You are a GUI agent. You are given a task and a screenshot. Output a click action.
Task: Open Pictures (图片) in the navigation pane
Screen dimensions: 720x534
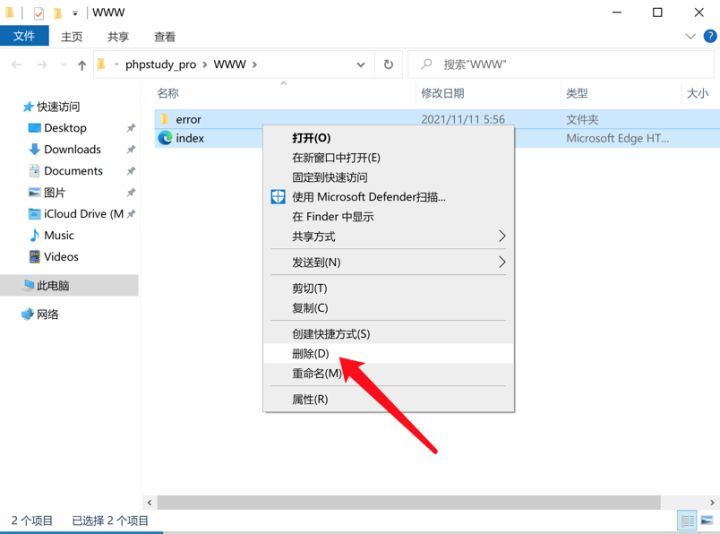47,192
